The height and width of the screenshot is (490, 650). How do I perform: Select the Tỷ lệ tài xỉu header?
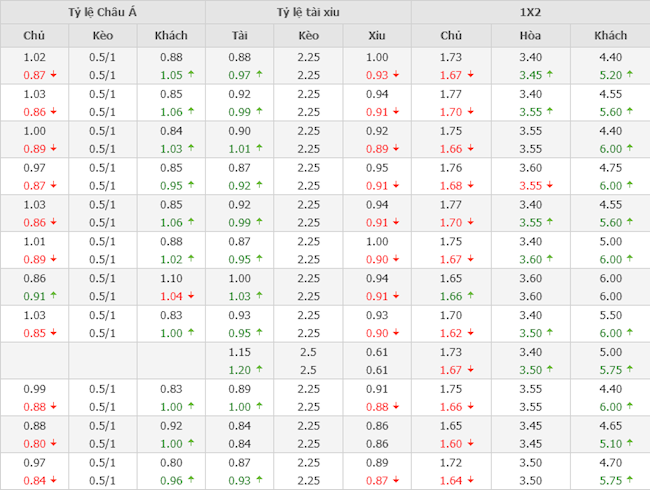point(308,12)
